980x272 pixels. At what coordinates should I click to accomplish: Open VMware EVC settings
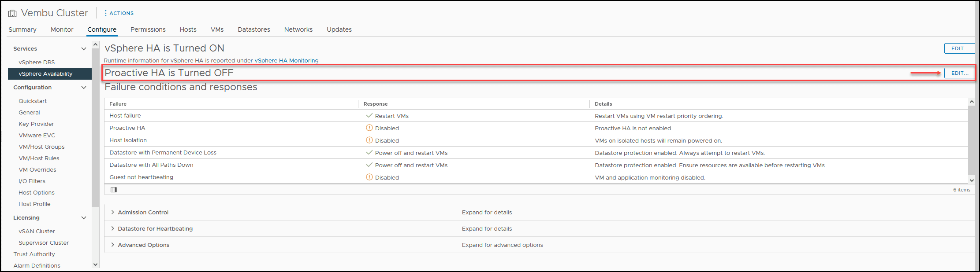[x=37, y=136]
